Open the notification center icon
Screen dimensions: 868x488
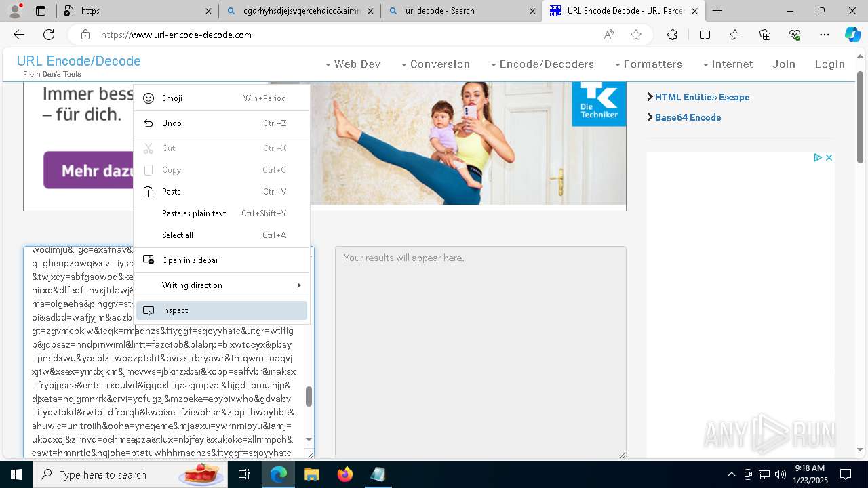(x=846, y=474)
